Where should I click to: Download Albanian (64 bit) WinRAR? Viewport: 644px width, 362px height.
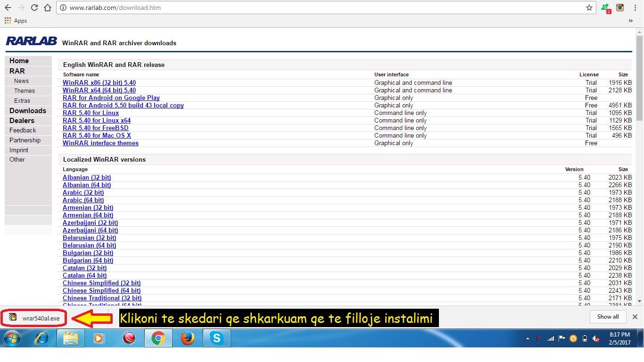87,185
